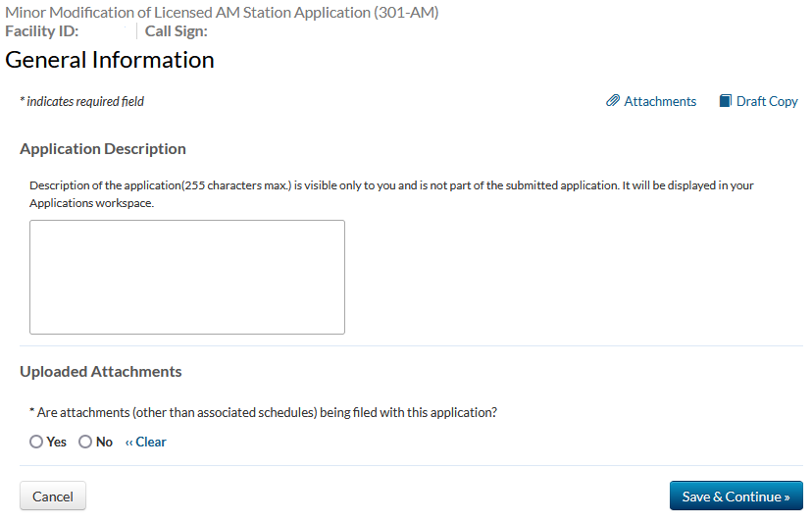Clear the attachments radio selection
Image resolution: width=812 pixels, height=523 pixels.
coord(146,443)
